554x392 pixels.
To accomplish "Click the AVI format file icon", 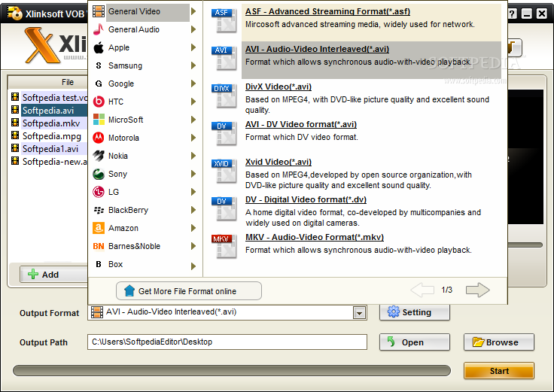I will coord(224,58).
